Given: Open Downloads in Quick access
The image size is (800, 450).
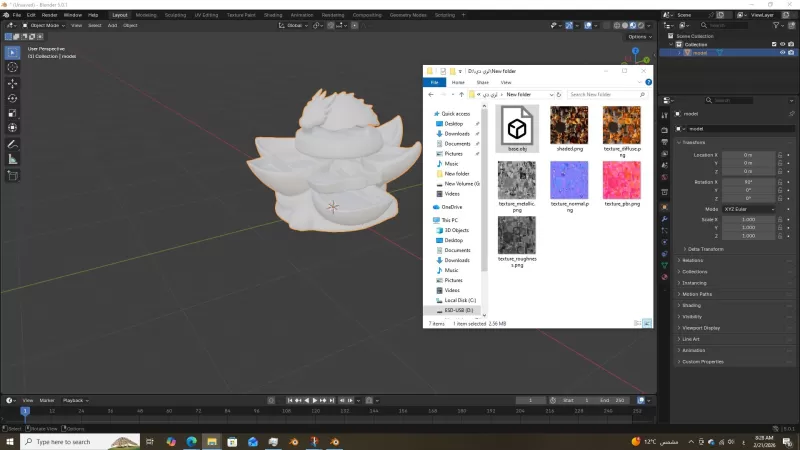Looking at the screenshot, I should click(457, 133).
